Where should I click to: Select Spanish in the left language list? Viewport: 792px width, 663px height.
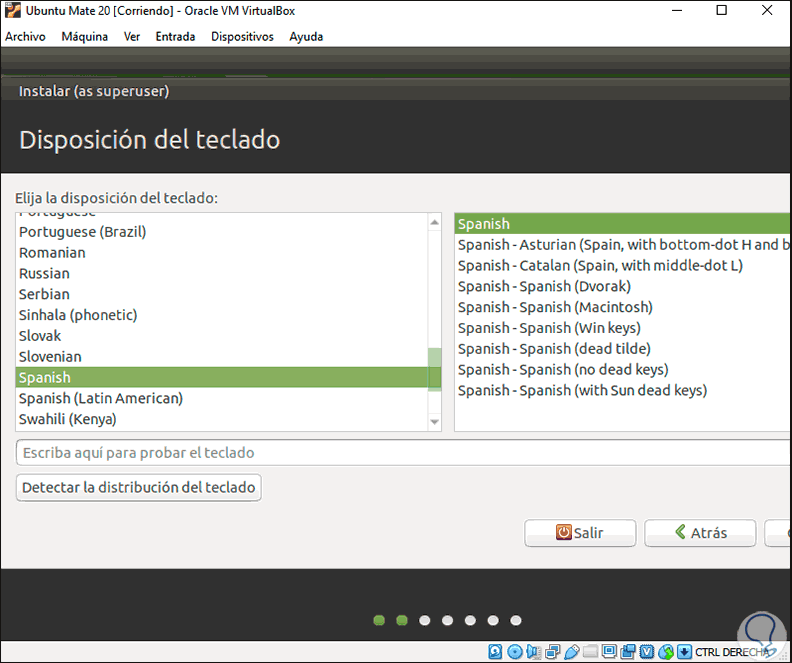222,377
